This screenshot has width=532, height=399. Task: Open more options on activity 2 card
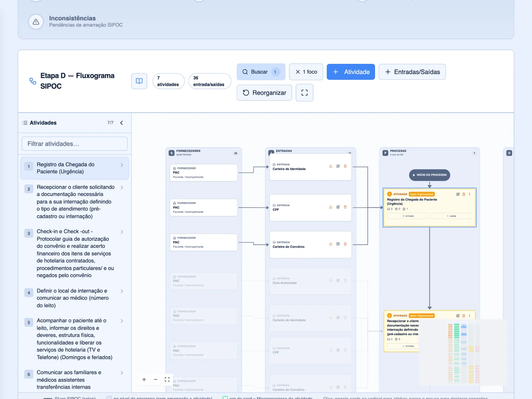coord(469,316)
